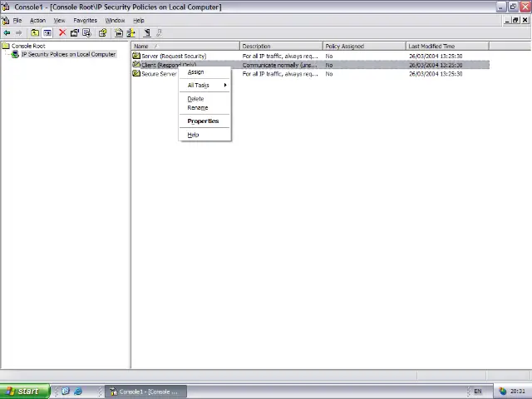
Task: Select Console Root in the tree
Action: coord(28,46)
